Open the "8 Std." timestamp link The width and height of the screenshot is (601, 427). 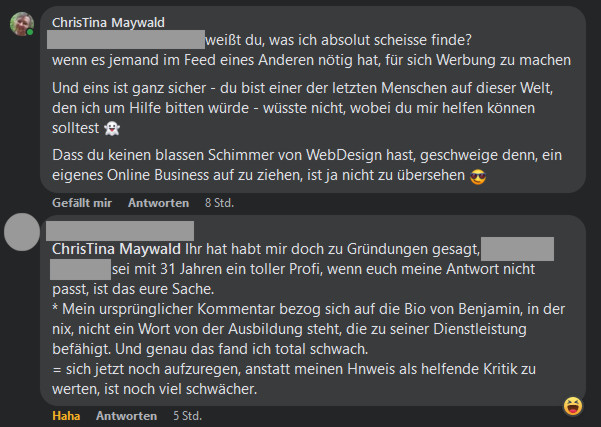coord(218,202)
